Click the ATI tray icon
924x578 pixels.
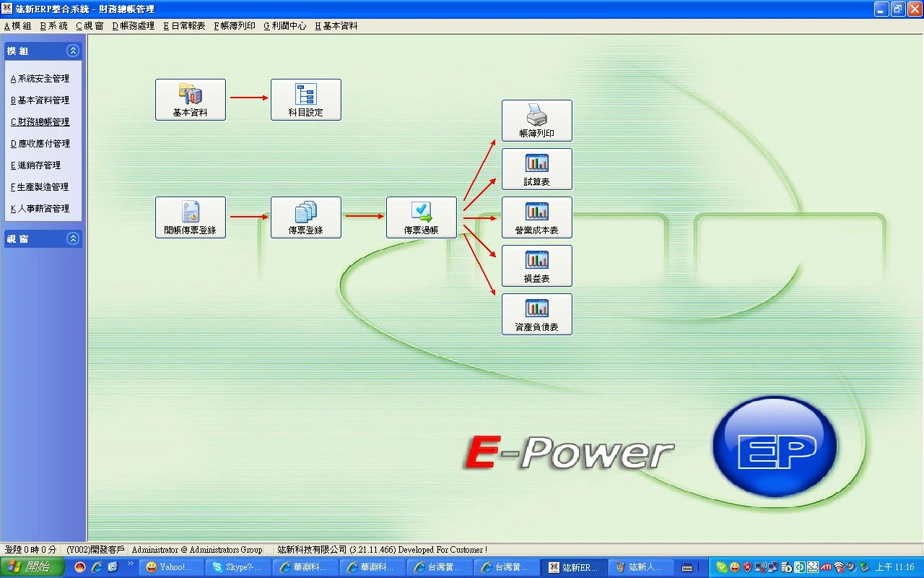click(826, 567)
